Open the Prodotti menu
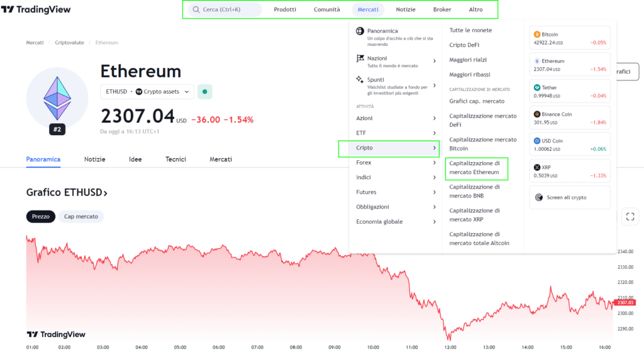This screenshot has width=644, height=357. (x=285, y=9)
